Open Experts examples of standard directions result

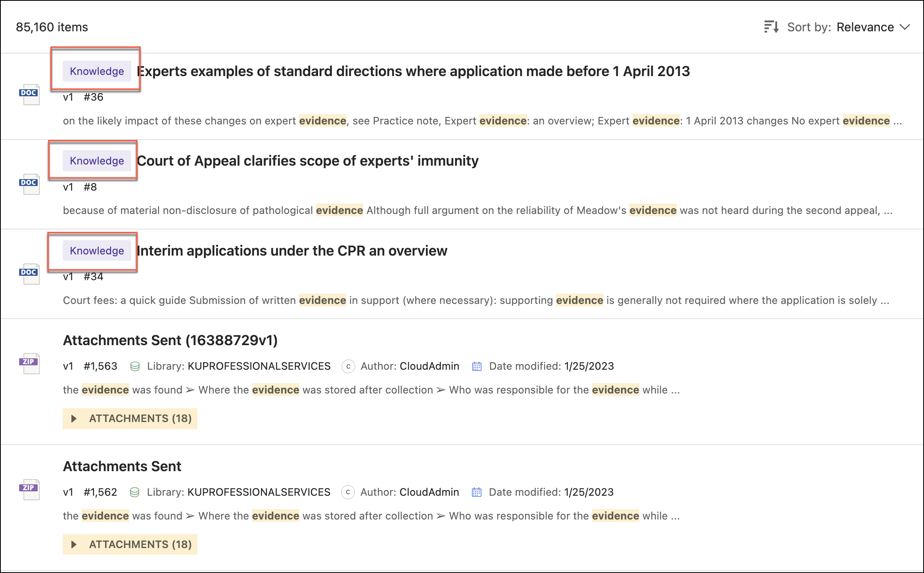pos(413,71)
